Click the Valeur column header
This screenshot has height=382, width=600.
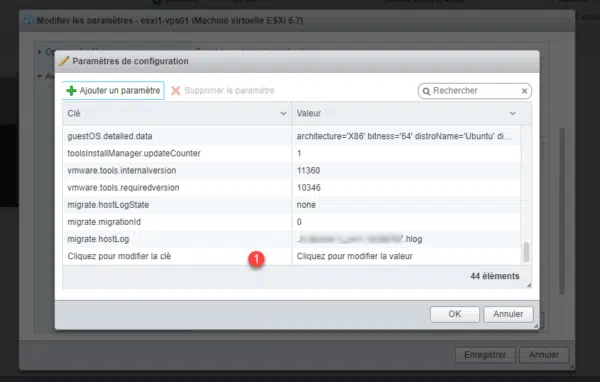coord(411,114)
